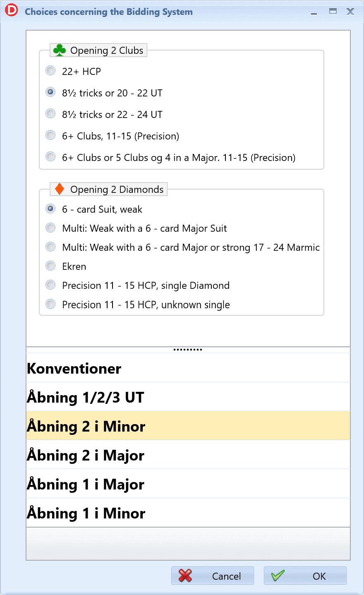
Task: Click the red X Cancel icon
Action: click(185, 576)
